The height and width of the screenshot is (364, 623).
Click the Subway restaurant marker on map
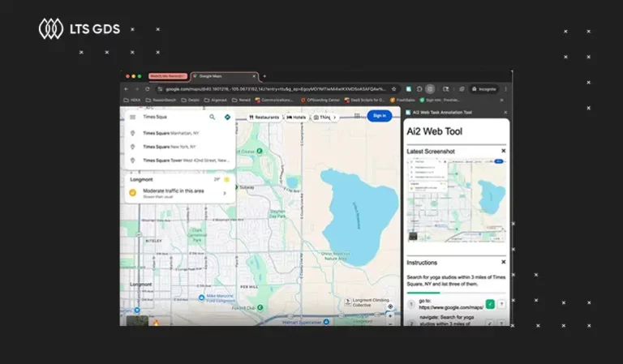236,187
